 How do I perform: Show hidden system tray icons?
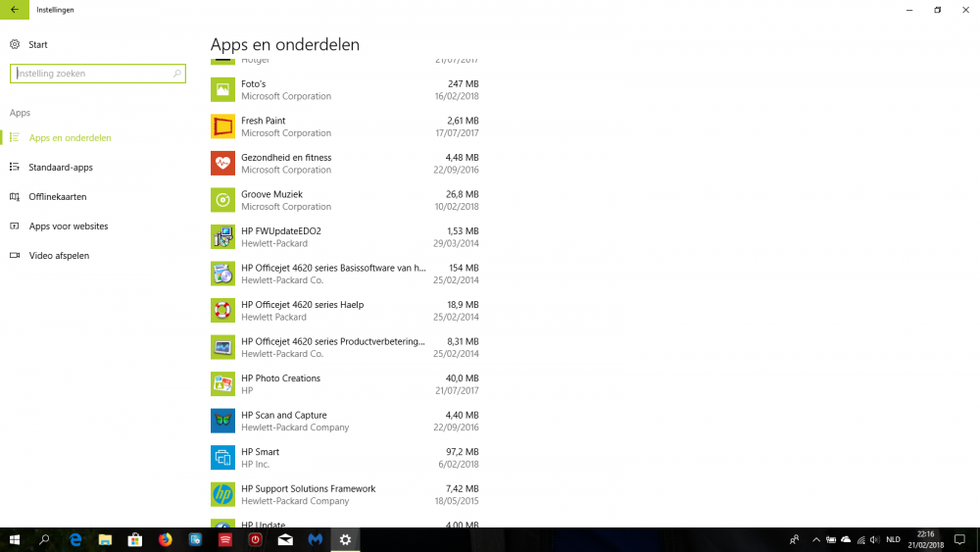coord(816,539)
